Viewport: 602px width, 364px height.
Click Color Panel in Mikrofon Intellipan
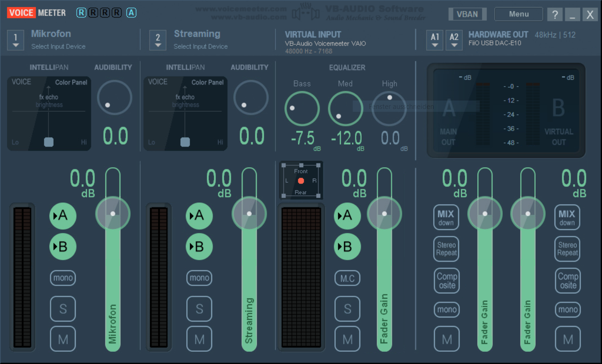click(71, 82)
